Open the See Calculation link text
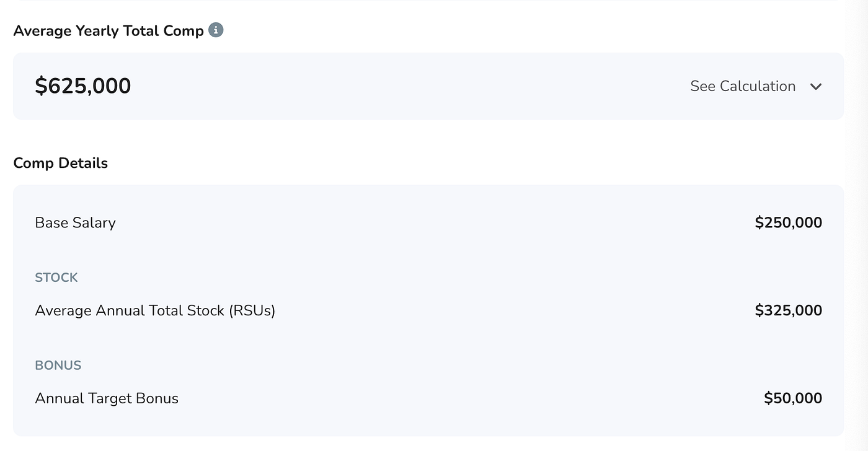Viewport: 868px width, 451px height. click(x=743, y=86)
